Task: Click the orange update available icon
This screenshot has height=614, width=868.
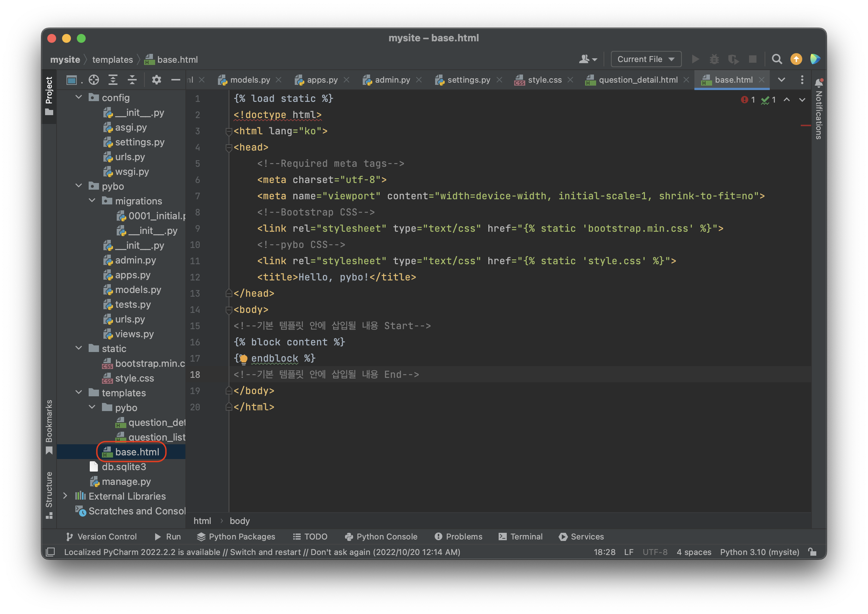Action: 796,59
